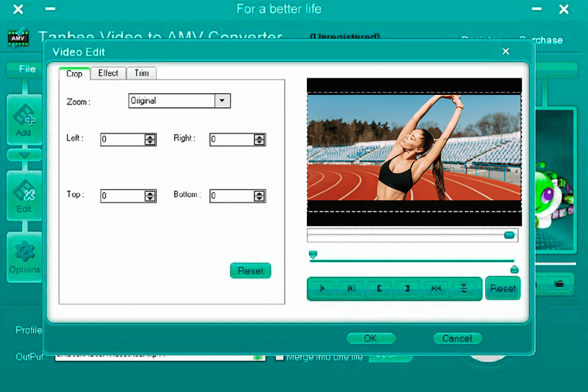Viewport: 588px width, 392px height.
Task: Click the preview seek slider handle
Action: click(x=508, y=235)
